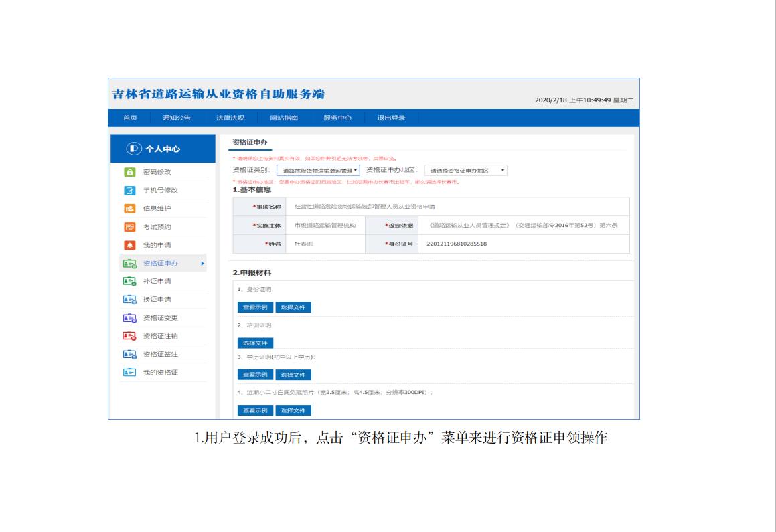Viewport: 776px width, 532px height.
Task: Click the blue card icon for 我的资格证
Action: click(x=130, y=372)
